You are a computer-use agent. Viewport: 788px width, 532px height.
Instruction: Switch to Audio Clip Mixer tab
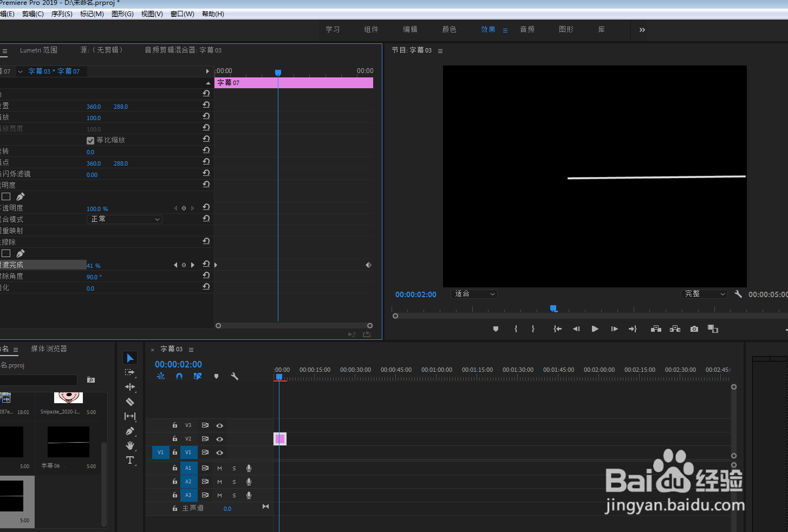click(183, 50)
